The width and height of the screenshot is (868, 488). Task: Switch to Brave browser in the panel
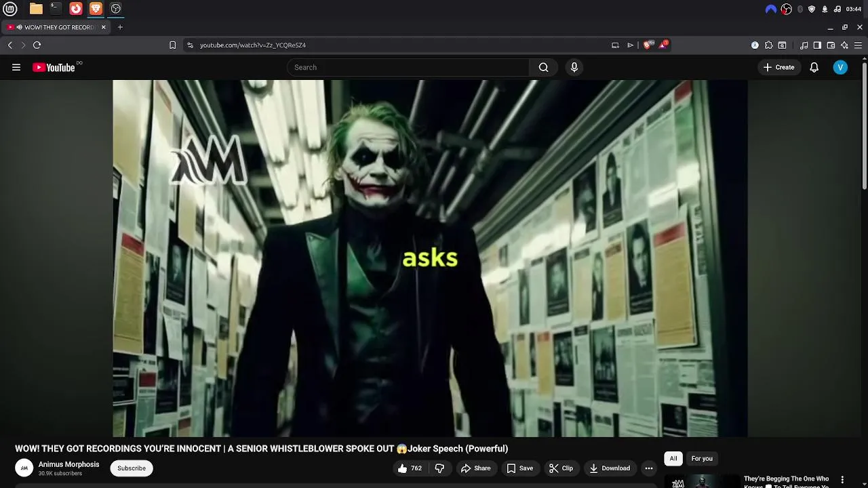point(96,9)
